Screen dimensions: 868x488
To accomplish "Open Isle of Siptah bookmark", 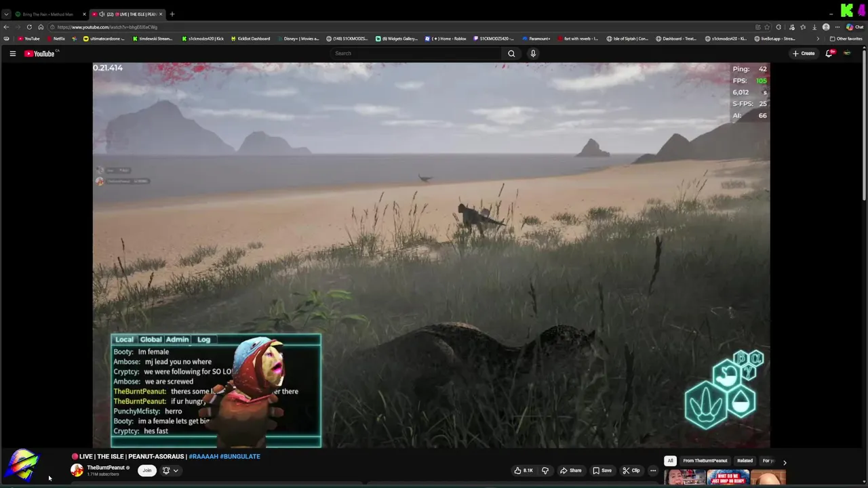I will coord(627,39).
